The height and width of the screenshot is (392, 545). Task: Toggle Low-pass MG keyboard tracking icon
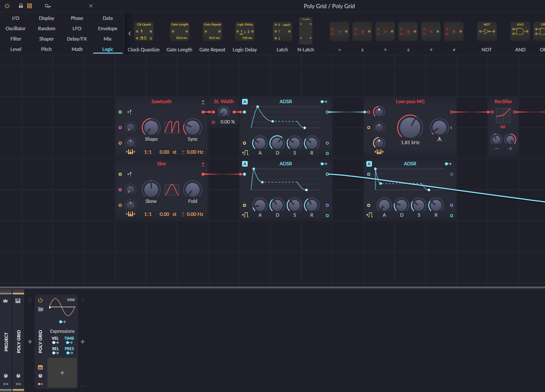[x=379, y=152]
